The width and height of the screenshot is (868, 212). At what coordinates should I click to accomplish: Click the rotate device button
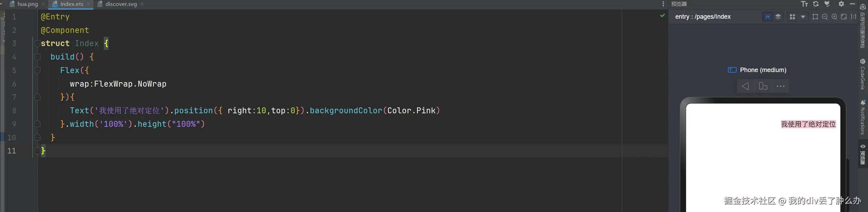pos(763,86)
